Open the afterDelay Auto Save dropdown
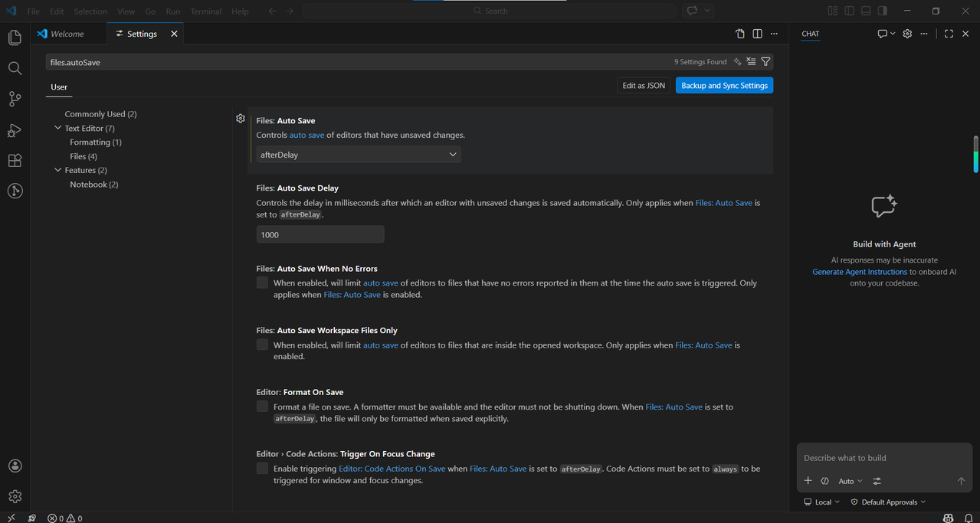This screenshot has width=980, height=523. pyautogui.click(x=359, y=155)
